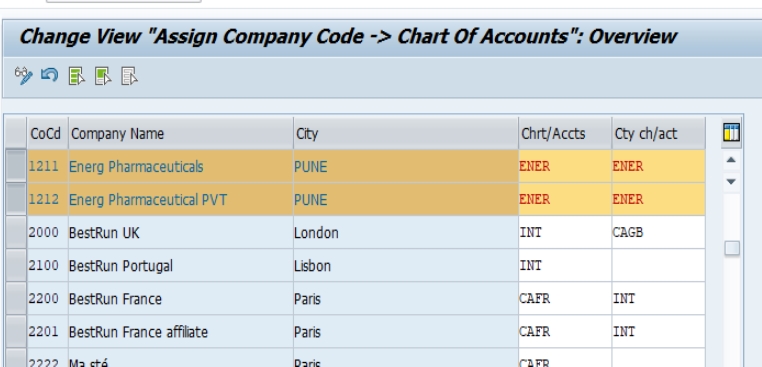Screen dimensions: 762x367
Task: Click the Undo change arrow icon
Action: [x=50, y=75]
